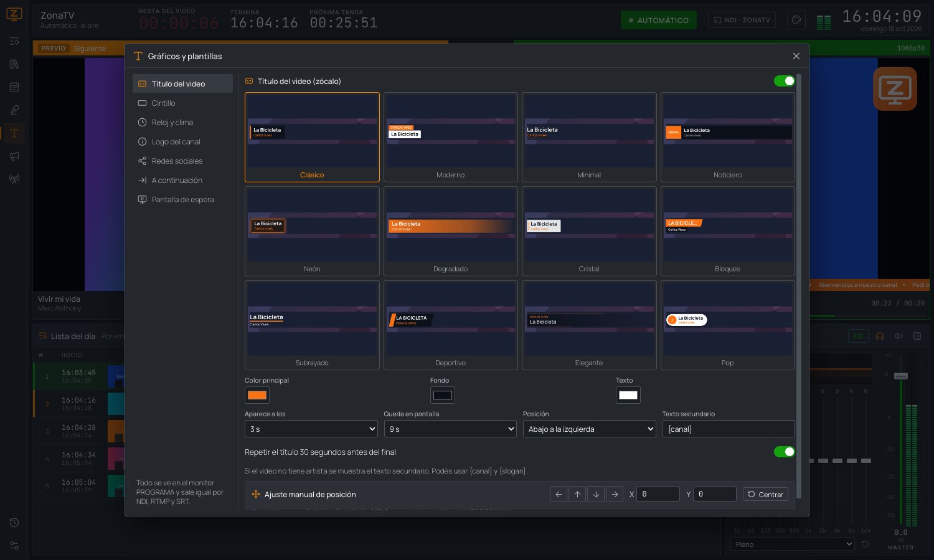Viewport: 934px width, 560px height.
Task: Open the Fondo color swatch
Action: (443, 395)
